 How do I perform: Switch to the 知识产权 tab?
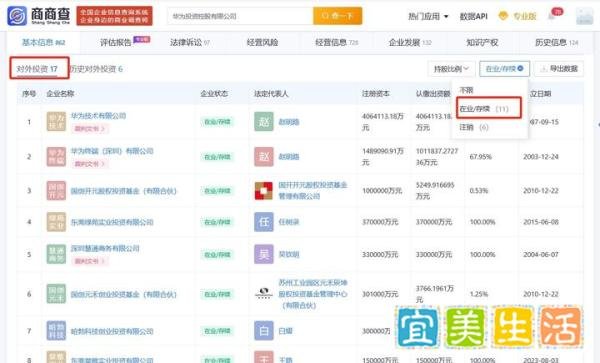coord(482,42)
